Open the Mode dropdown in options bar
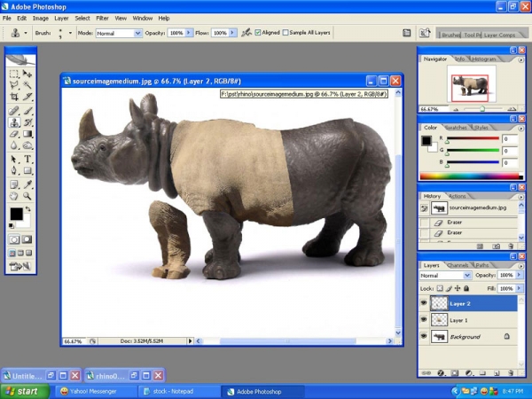The width and height of the screenshot is (532, 399). (x=137, y=33)
